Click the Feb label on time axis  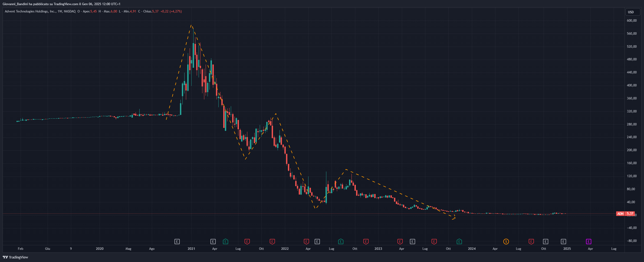point(21,249)
